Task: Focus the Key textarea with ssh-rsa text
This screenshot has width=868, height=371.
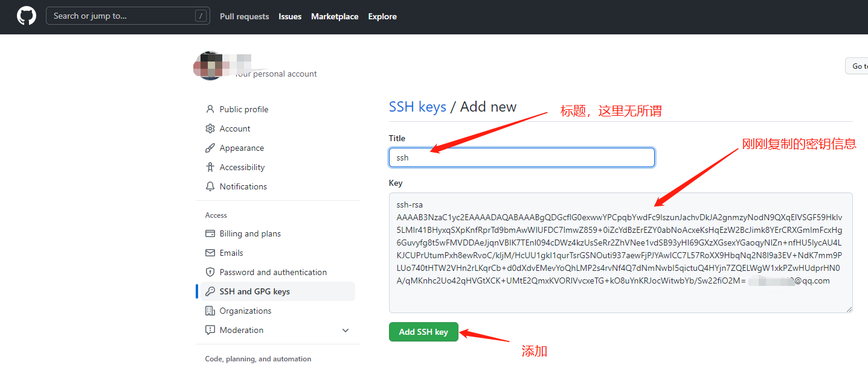Action: coord(621,253)
